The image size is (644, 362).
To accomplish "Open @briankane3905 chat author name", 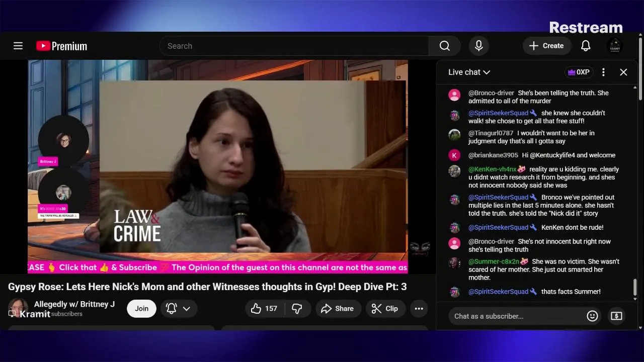I will 493,155.
